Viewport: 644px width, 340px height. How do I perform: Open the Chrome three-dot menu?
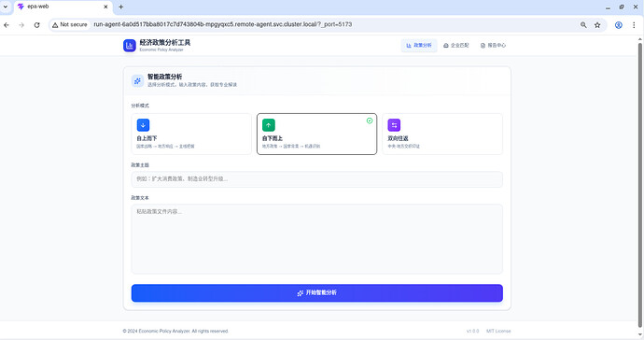click(x=634, y=25)
